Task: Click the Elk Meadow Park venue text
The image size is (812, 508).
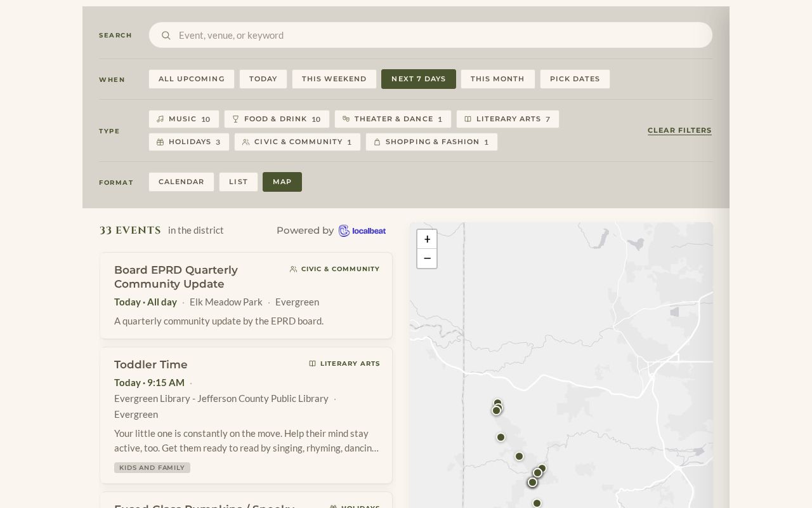Action: point(226,302)
